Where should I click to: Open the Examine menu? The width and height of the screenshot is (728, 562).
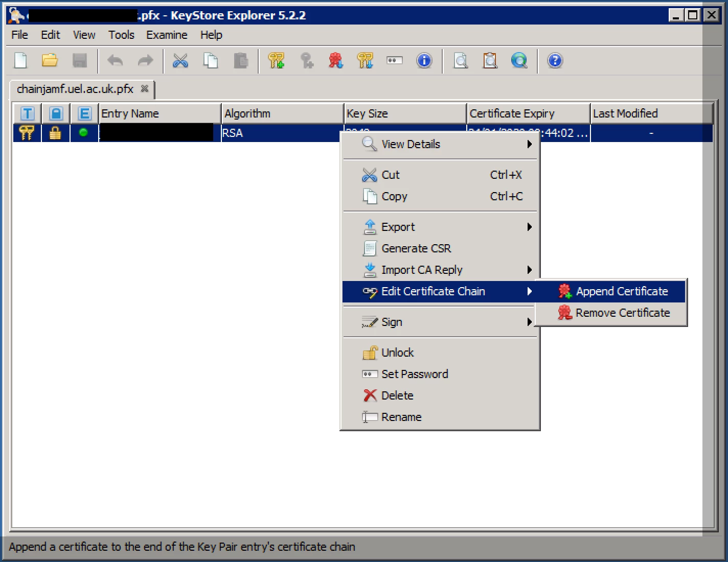[x=167, y=35]
